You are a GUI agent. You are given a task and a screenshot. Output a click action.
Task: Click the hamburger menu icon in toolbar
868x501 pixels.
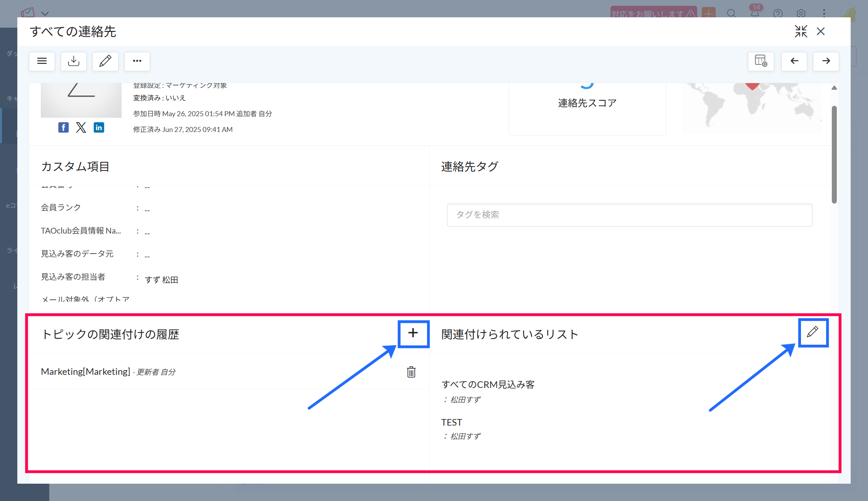[x=42, y=61]
